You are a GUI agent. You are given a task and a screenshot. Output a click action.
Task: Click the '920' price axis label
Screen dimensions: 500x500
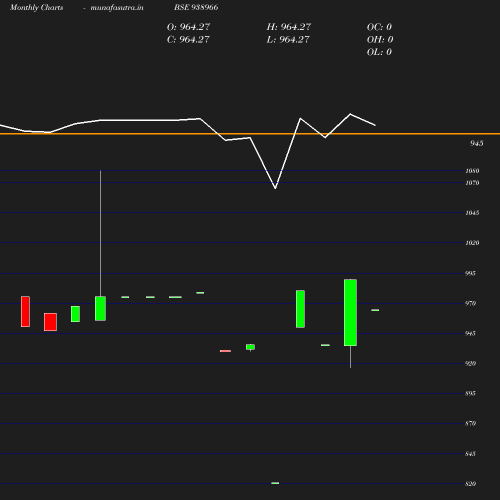(x=470, y=363)
